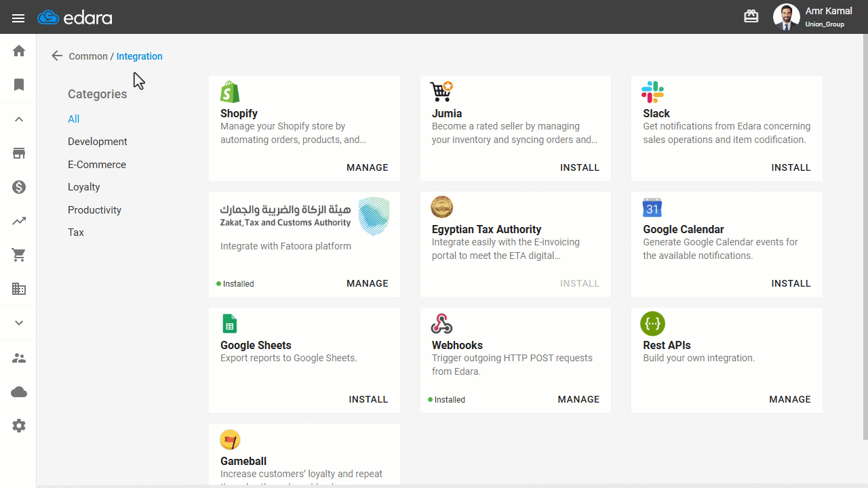Go back using the arrow icon

click(x=57, y=56)
